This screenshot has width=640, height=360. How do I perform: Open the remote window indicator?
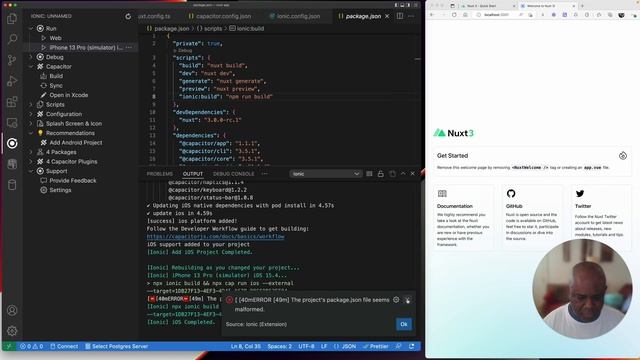pyautogui.click(x=8, y=347)
